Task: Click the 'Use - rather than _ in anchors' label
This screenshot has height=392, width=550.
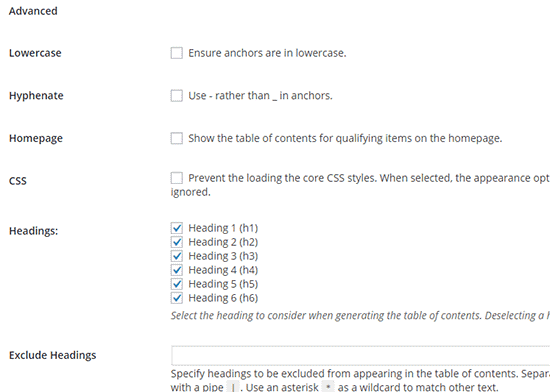Action: 260,96
